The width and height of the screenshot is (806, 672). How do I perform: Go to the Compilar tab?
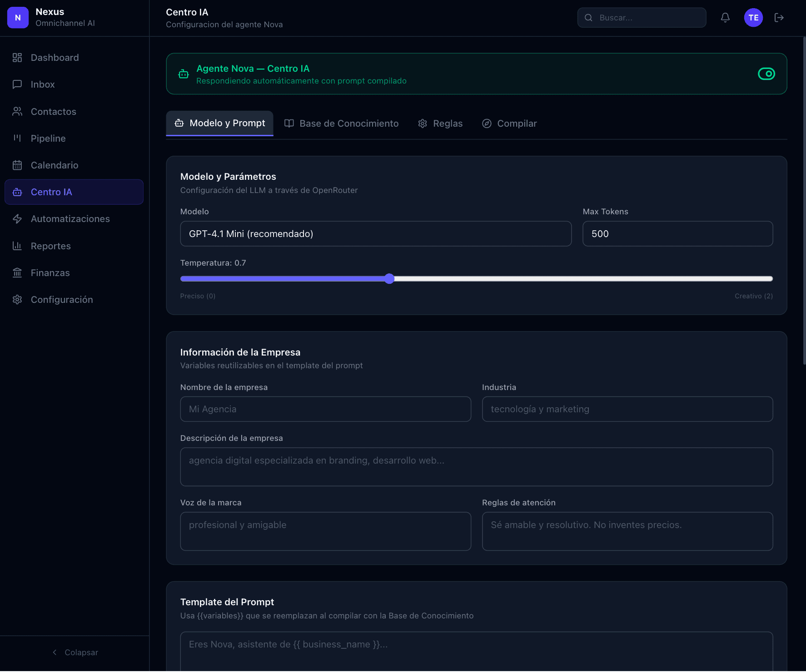(x=509, y=124)
